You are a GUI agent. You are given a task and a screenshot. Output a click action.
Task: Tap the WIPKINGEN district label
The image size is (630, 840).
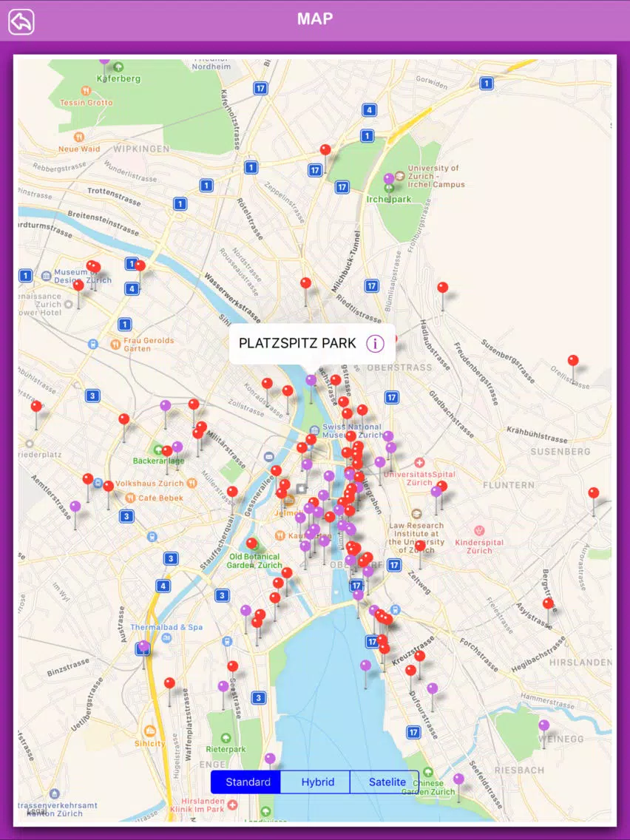[x=141, y=149]
